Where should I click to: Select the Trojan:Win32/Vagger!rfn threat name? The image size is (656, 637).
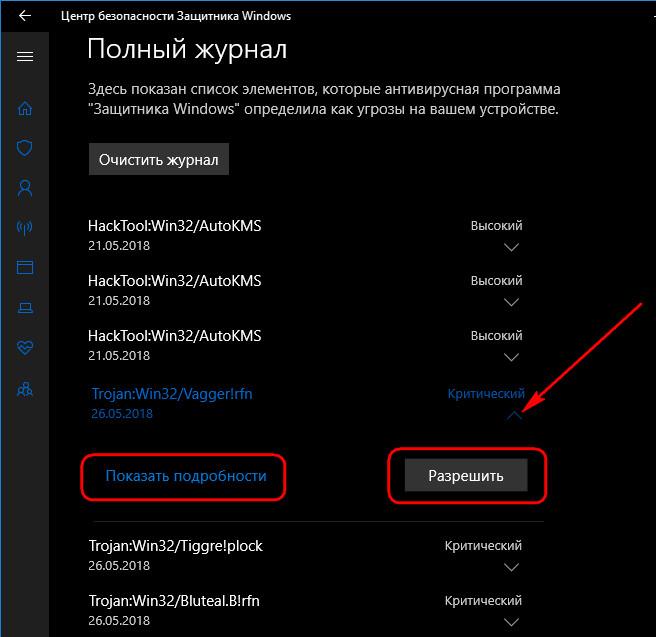[x=172, y=394]
